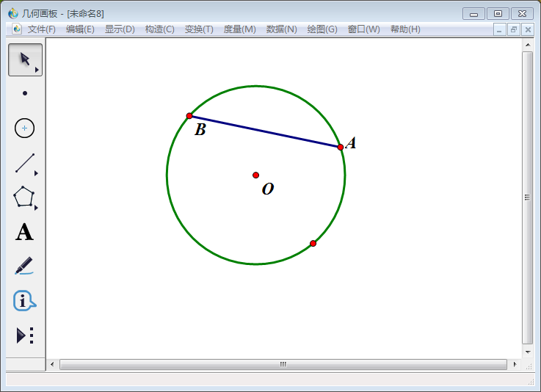The height and width of the screenshot is (392, 541).
Task: Click the vertical scrollbar down arrow
Action: (527, 350)
